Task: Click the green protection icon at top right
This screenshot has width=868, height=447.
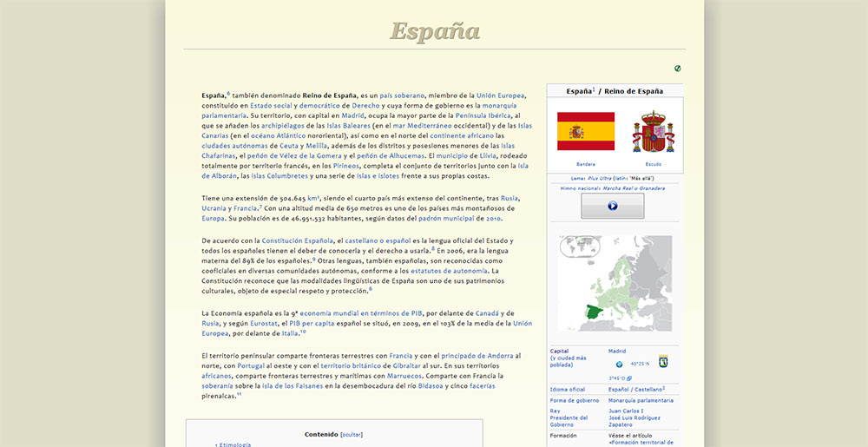Action: (x=678, y=69)
